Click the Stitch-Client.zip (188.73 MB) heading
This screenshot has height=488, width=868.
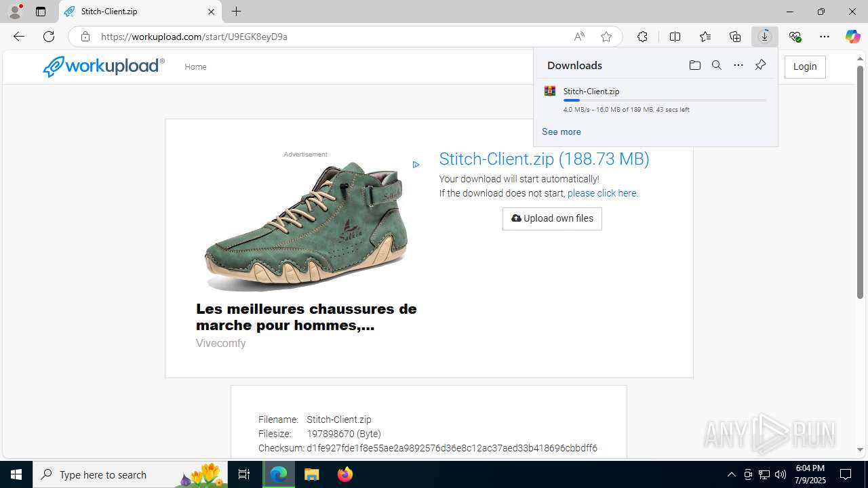544,159
